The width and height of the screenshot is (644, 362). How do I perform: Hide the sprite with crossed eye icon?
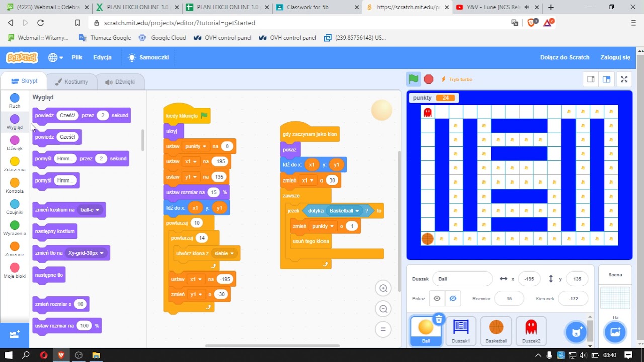[x=453, y=298]
